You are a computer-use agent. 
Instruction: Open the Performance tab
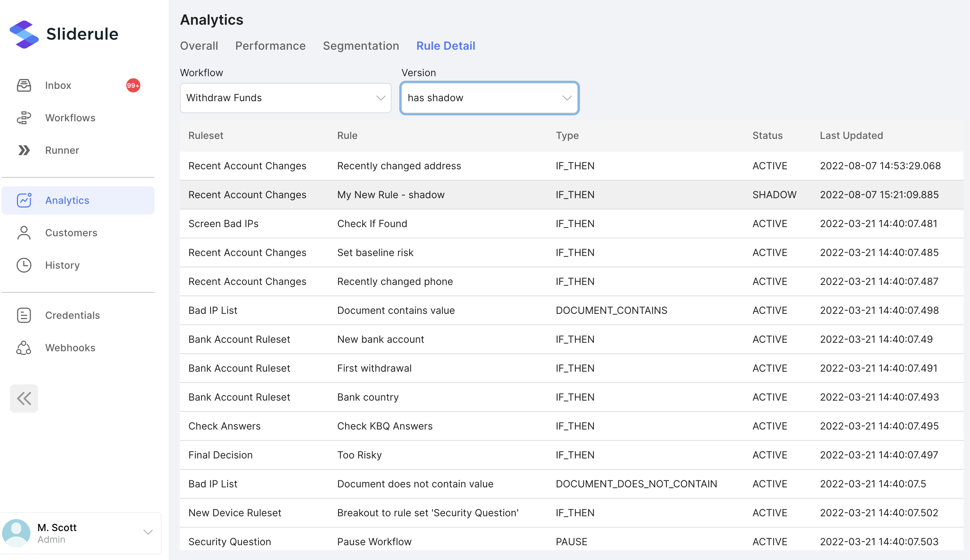270,46
